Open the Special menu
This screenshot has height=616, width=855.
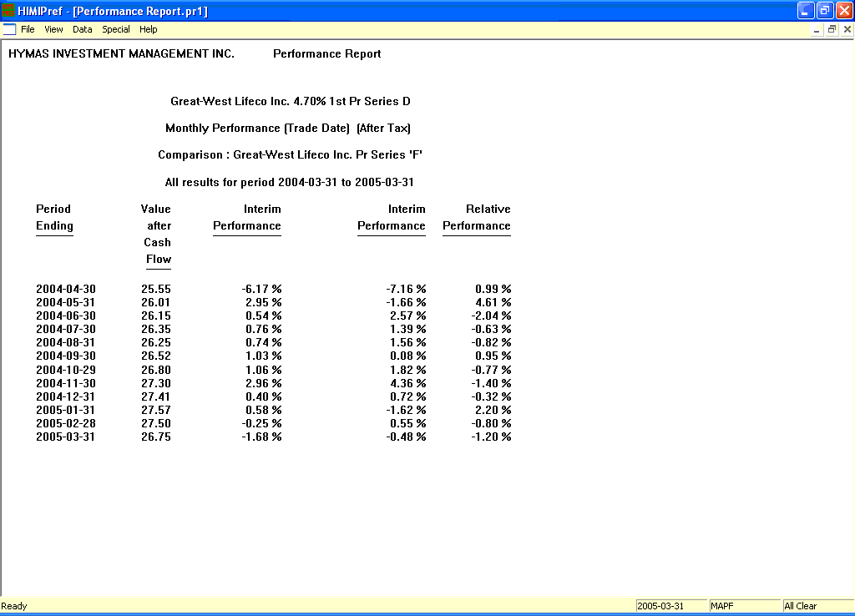(x=115, y=29)
